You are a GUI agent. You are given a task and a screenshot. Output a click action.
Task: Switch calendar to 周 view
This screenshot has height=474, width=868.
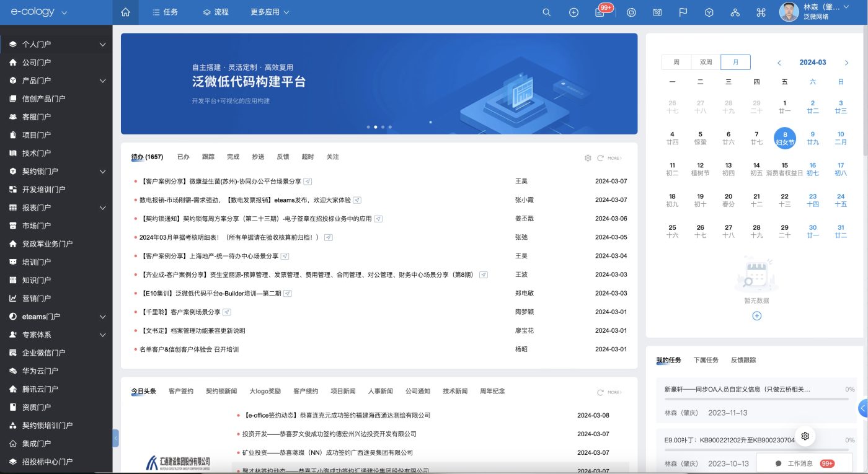(x=676, y=63)
